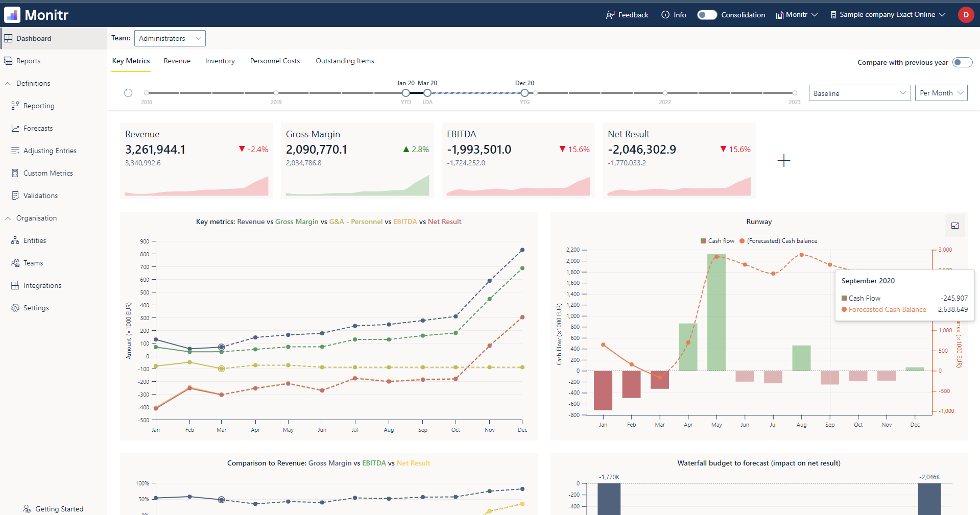Toggle the Cash flow legend in Runway chart

(717, 240)
